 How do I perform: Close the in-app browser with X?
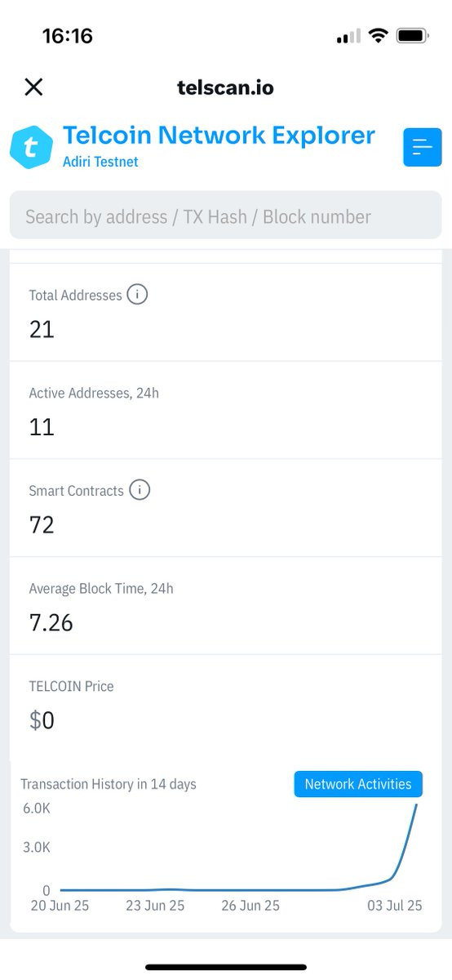click(x=33, y=87)
